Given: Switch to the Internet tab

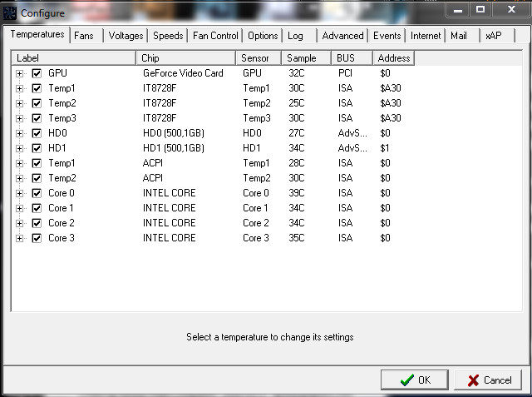Looking at the screenshot, I should click(x=426, y=36).
